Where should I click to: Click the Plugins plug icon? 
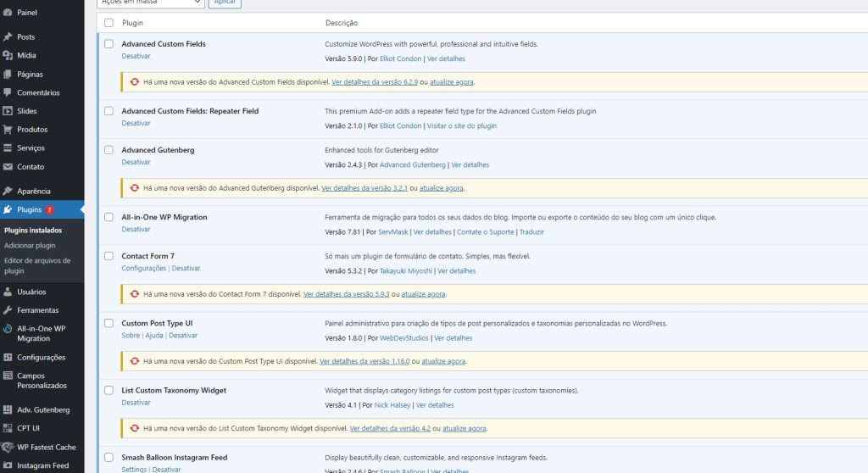pos(7,209)
